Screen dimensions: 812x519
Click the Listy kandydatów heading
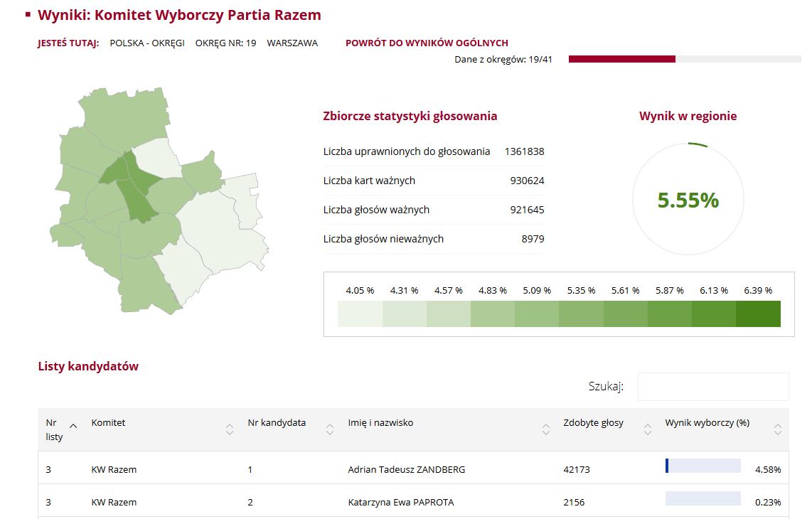[88, 366]
